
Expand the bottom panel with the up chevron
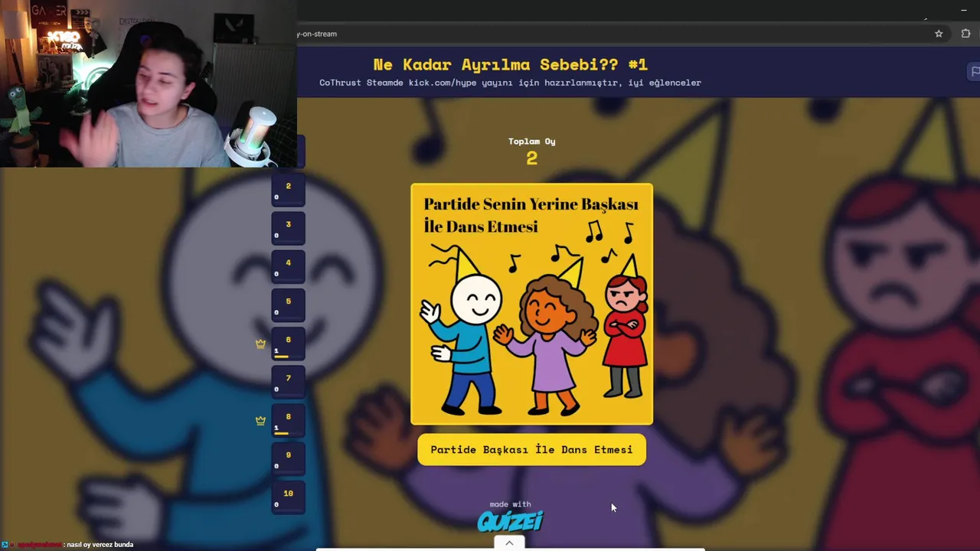pos(509,543)
